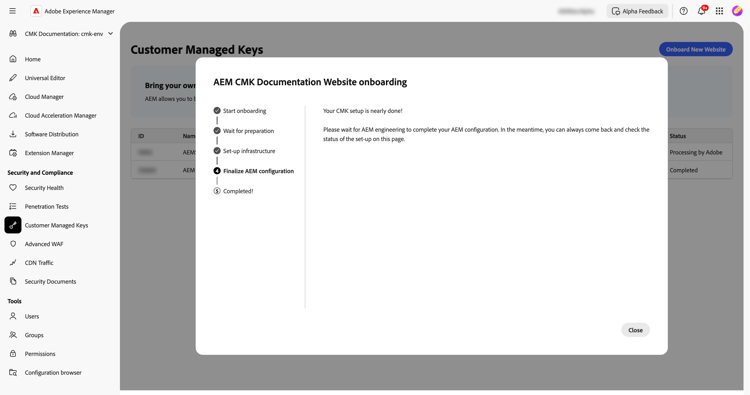Open the Help question mark icon

click(x=684, y=11)
